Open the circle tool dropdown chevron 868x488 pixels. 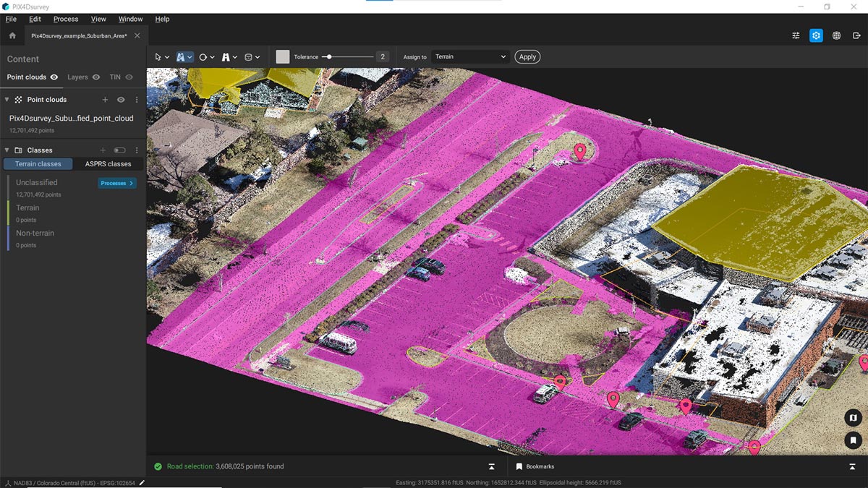click(212, 57)
